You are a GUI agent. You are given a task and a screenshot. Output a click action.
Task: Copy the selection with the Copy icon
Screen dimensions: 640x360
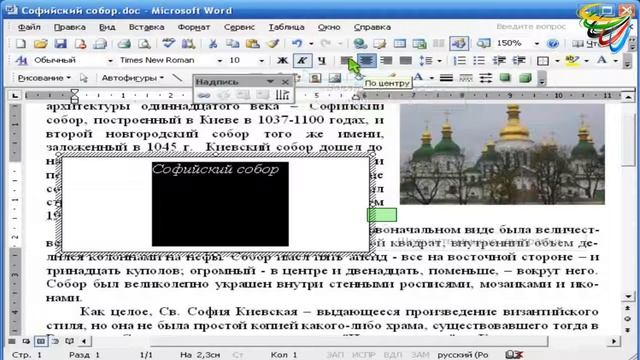coord(233,43)
